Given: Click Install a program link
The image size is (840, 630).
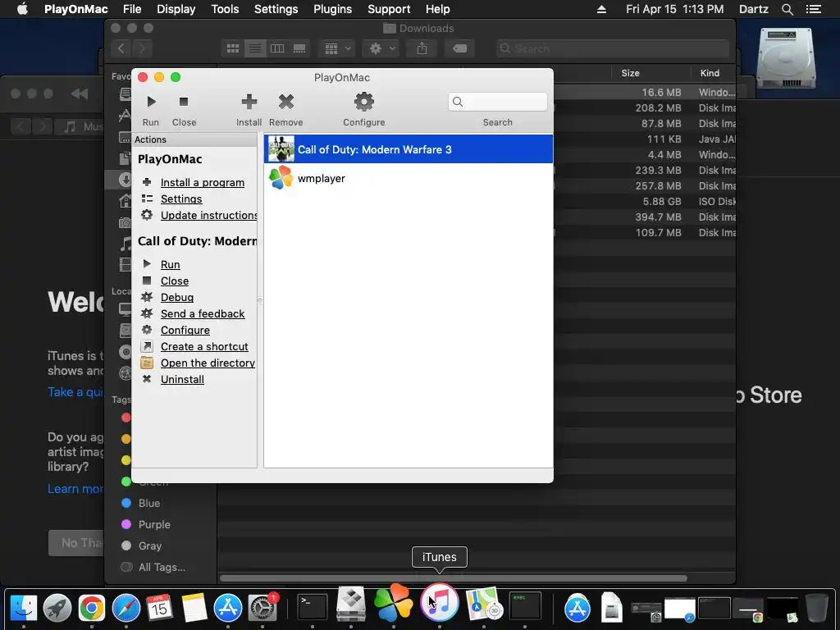Looking at the screenshot, I should [203, 183].
